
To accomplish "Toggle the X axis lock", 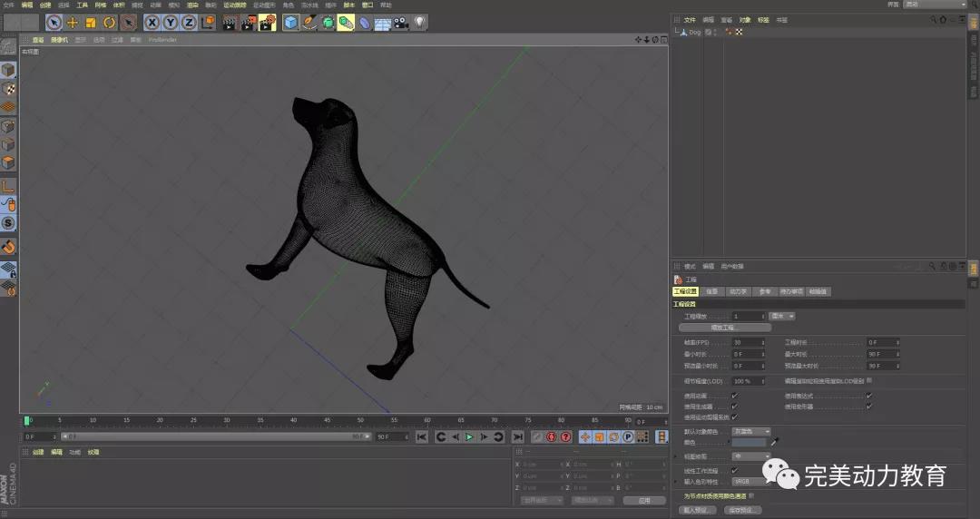I will tap(152, 22).
